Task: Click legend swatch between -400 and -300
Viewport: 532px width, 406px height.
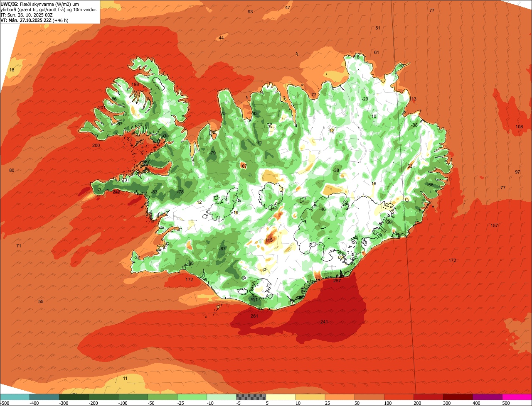Action: pyautogui.click(x=44, y=397)
